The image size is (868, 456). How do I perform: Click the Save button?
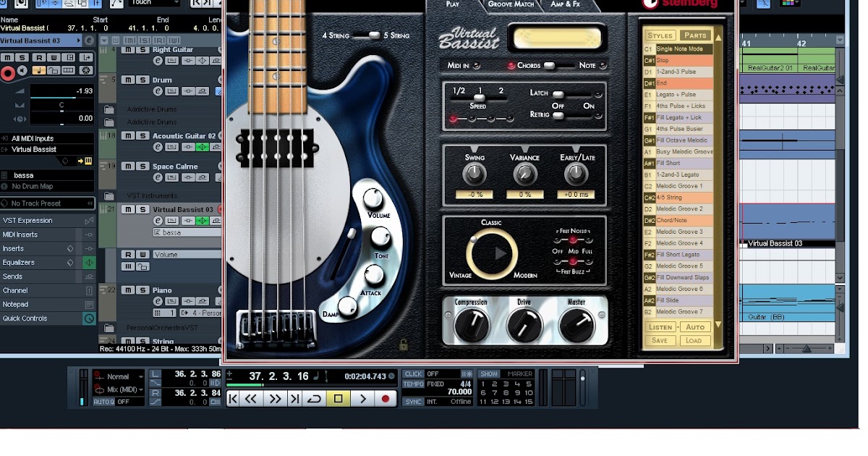(x=660, y=340)
